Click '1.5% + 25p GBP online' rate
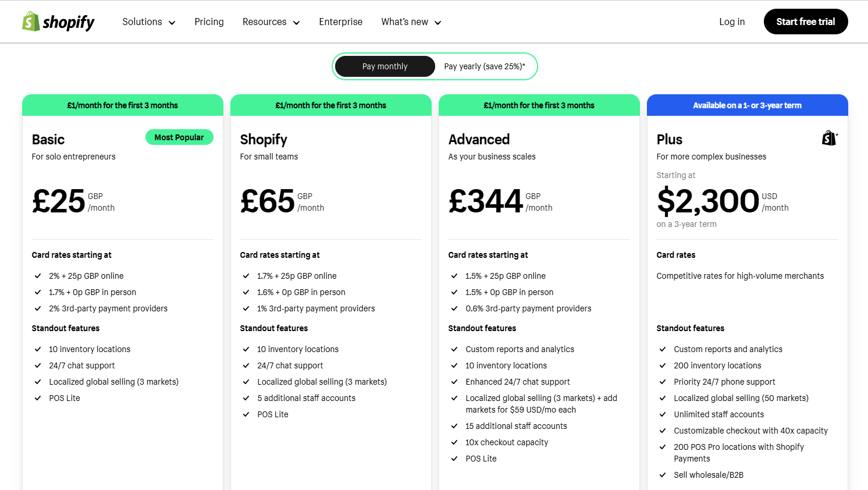The image size is (868, 490). pyautogui.click(x=506, y=276)
